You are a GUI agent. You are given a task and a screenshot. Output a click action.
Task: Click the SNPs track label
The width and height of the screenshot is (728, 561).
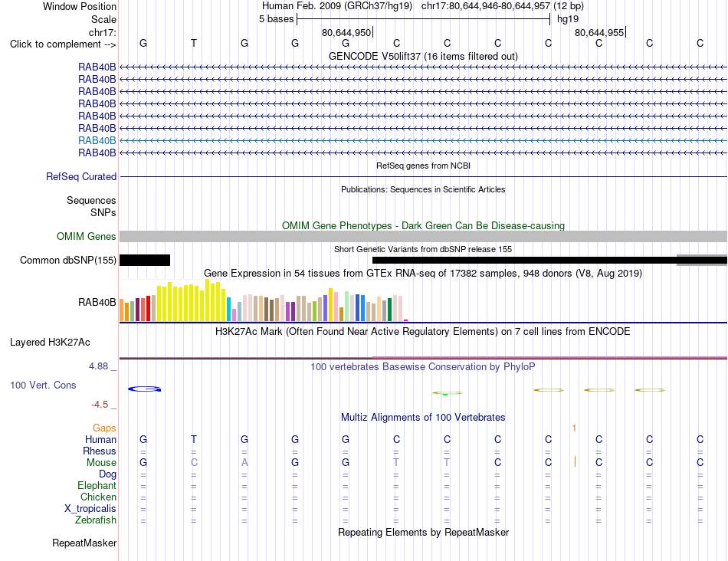(103, 212)
